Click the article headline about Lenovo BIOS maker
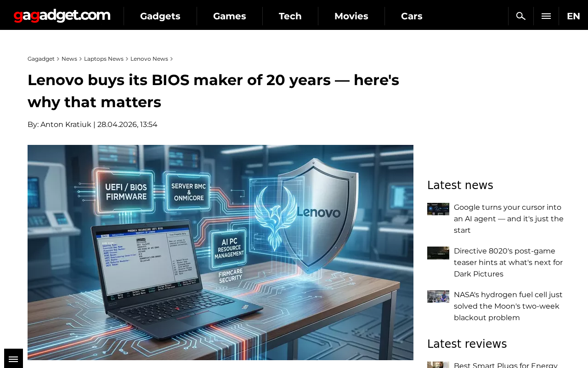Viewport: 588px width, 368px height. point(214,91)
